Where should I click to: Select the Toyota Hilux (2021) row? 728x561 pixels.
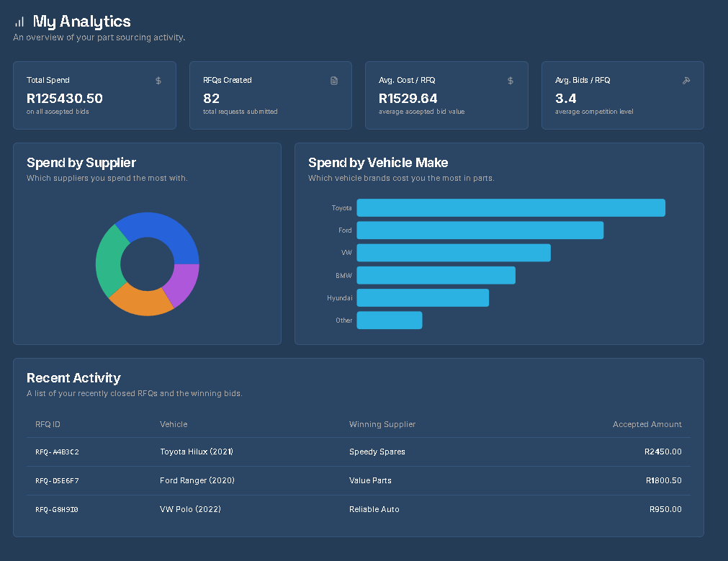click(x=195, y=452)
